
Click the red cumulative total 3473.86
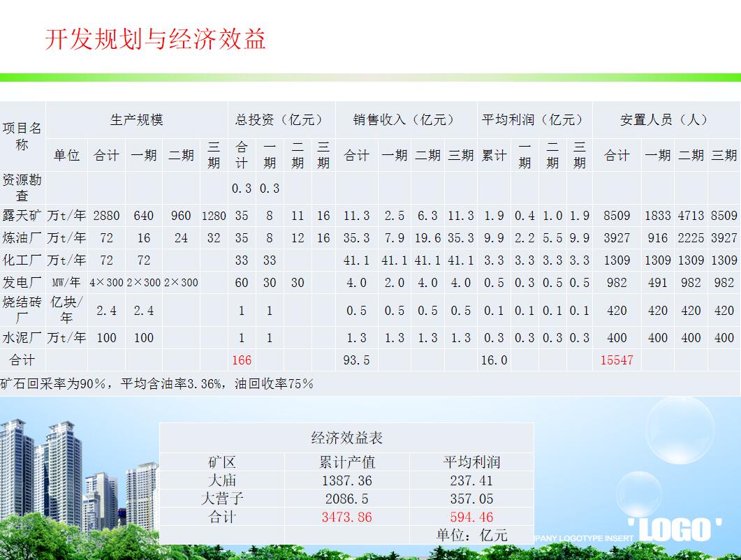point(346,517)
